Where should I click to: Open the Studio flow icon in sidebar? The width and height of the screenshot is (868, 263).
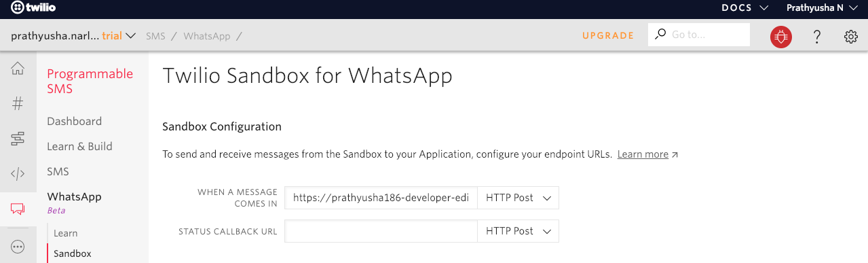coord(18,139)
